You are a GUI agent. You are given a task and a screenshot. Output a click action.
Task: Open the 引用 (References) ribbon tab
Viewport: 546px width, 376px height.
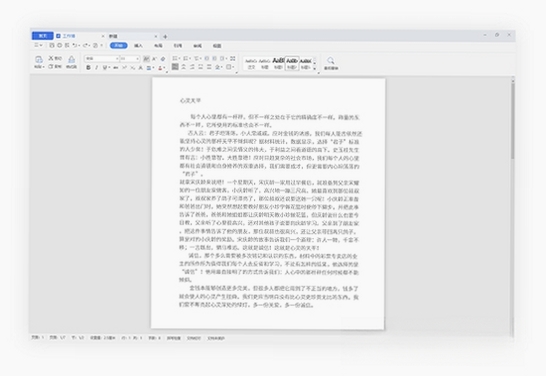(x=178, y=46)
